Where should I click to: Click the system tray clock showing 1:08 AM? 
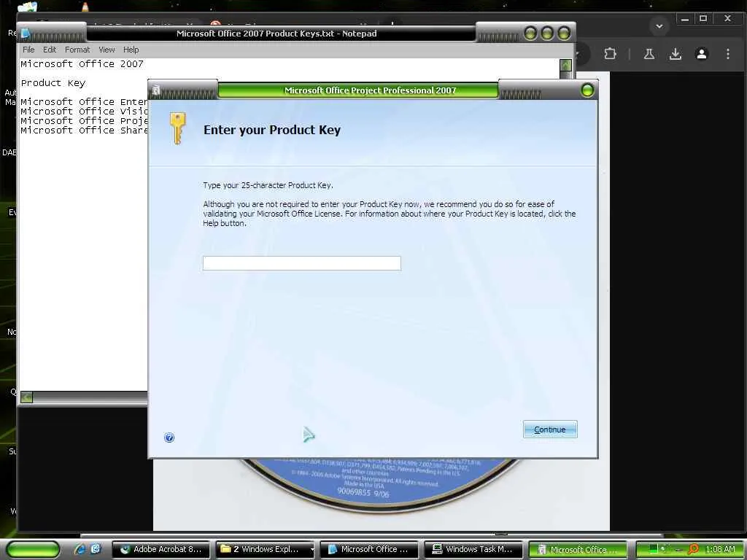pos(720,550)
